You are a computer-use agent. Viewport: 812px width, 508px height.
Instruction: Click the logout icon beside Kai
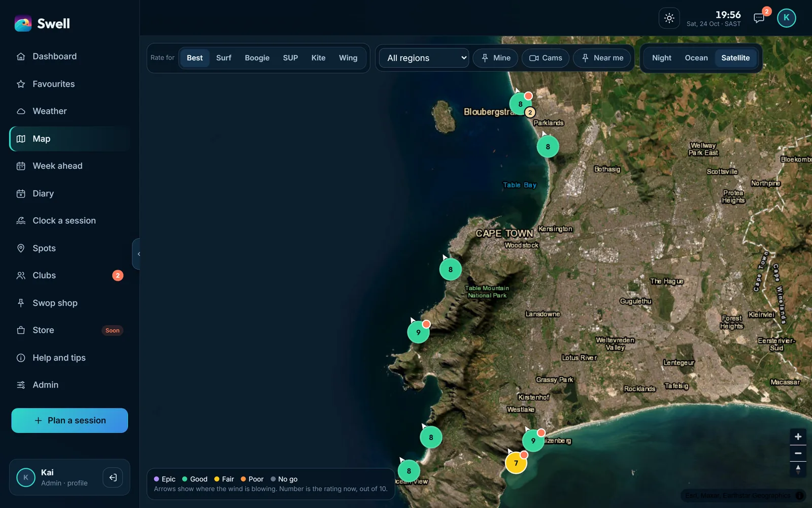point(113,478)
